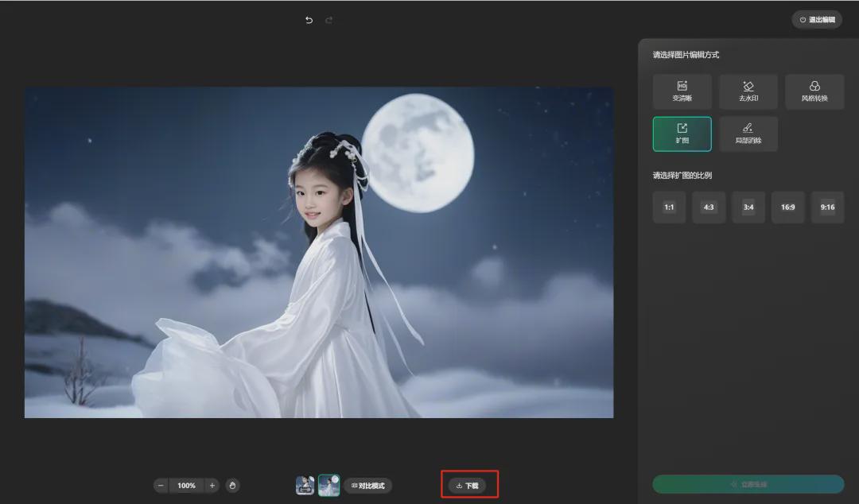Viewport: 859px width, 504px height.
Task: Choose the 16:9 expansion ratio
Action: click(x=787, y=207)
